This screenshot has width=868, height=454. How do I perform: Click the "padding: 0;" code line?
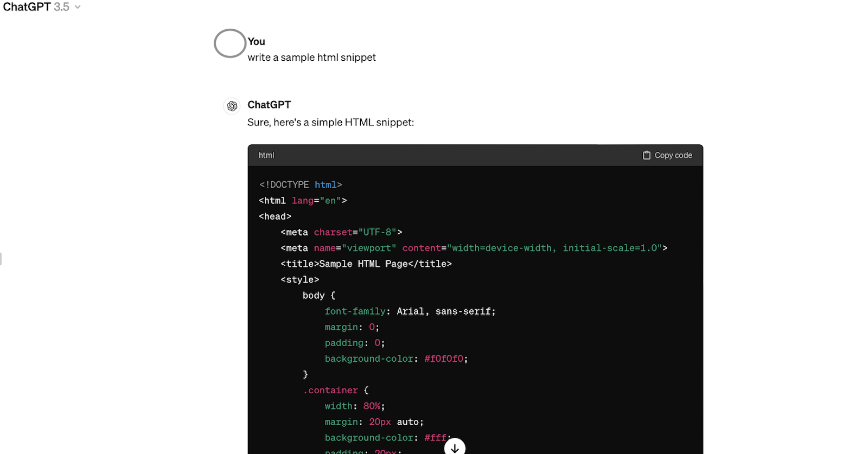355,343
